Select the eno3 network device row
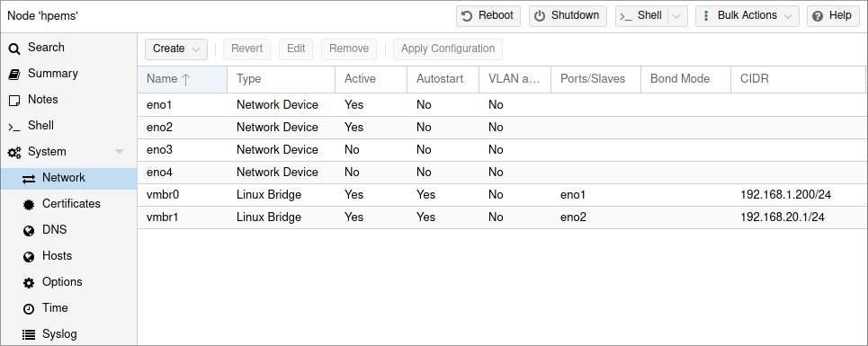This screenshot has width=868, height=346. point(502,150)
